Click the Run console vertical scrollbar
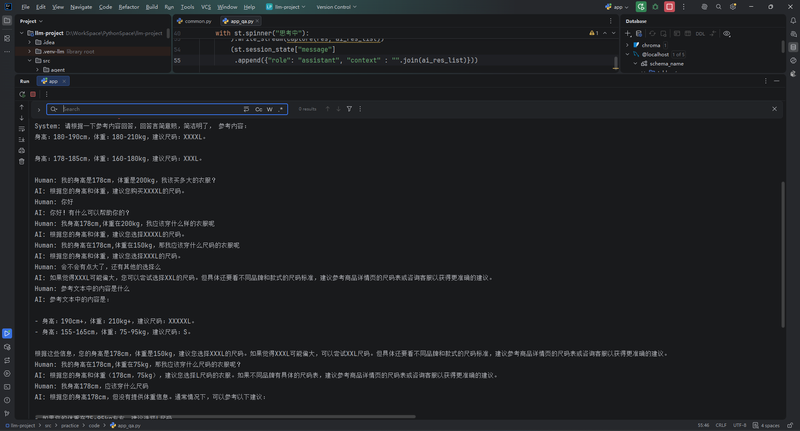Image resolution: width=800 pixels, height=431 pixels. pos(783,254)
